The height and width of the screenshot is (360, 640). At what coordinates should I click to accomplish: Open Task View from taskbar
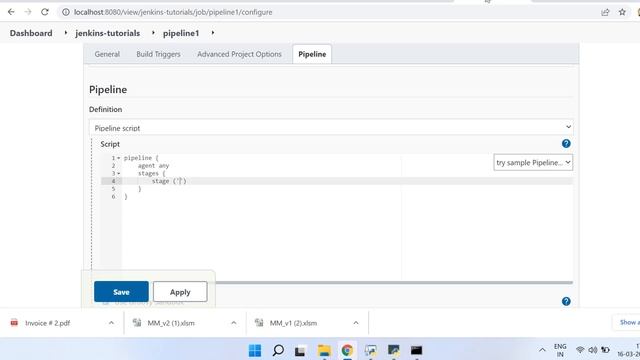click(300, 350)
